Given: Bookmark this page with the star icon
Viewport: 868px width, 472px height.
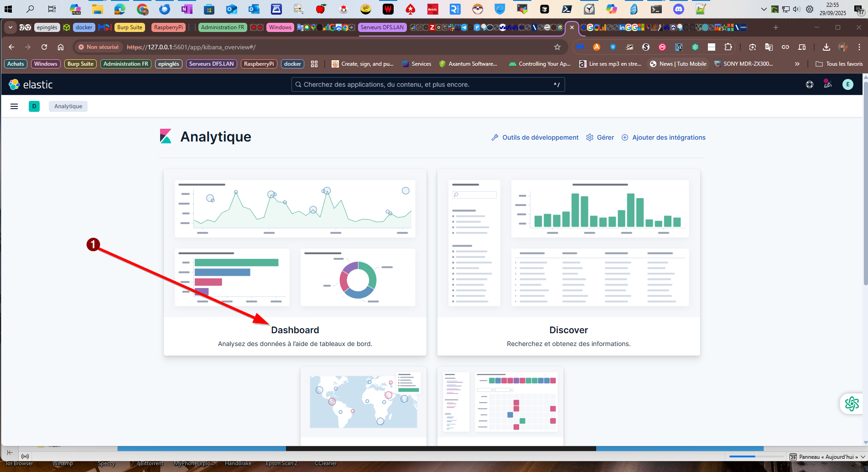Looking at the screenshot, I should (557, 47).
